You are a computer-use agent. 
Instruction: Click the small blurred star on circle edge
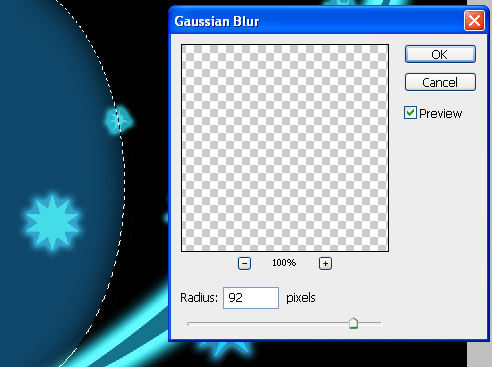tap(118, 120)
